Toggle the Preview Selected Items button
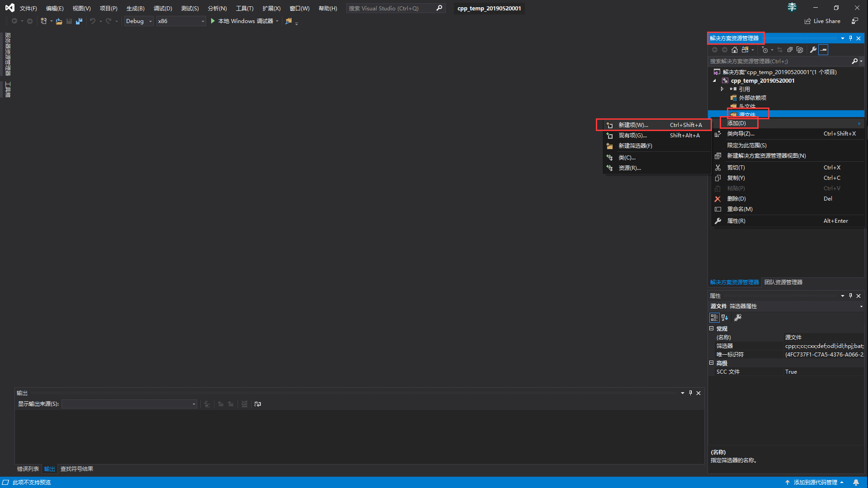The width and height of the screenshot is (868, 488). 823,50
